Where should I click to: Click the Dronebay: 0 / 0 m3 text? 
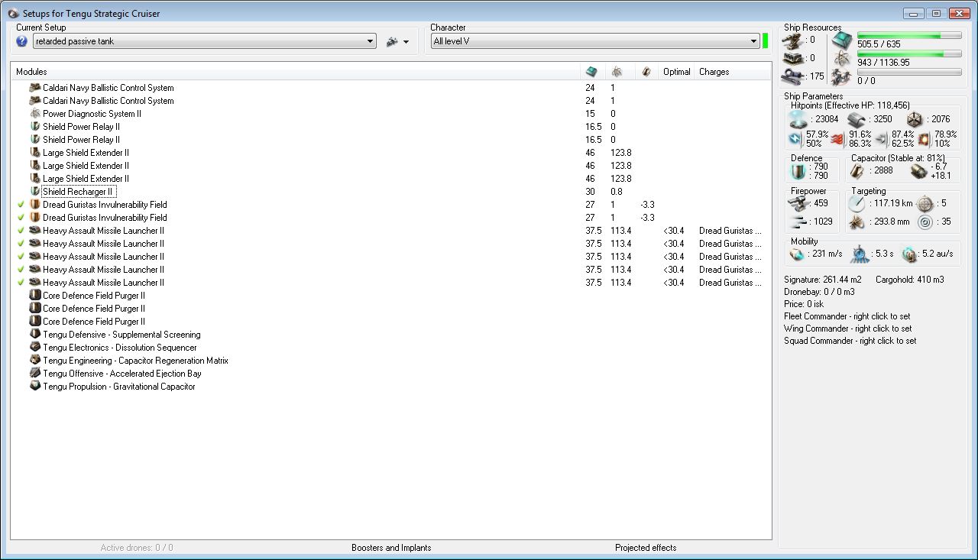(819, 292)
